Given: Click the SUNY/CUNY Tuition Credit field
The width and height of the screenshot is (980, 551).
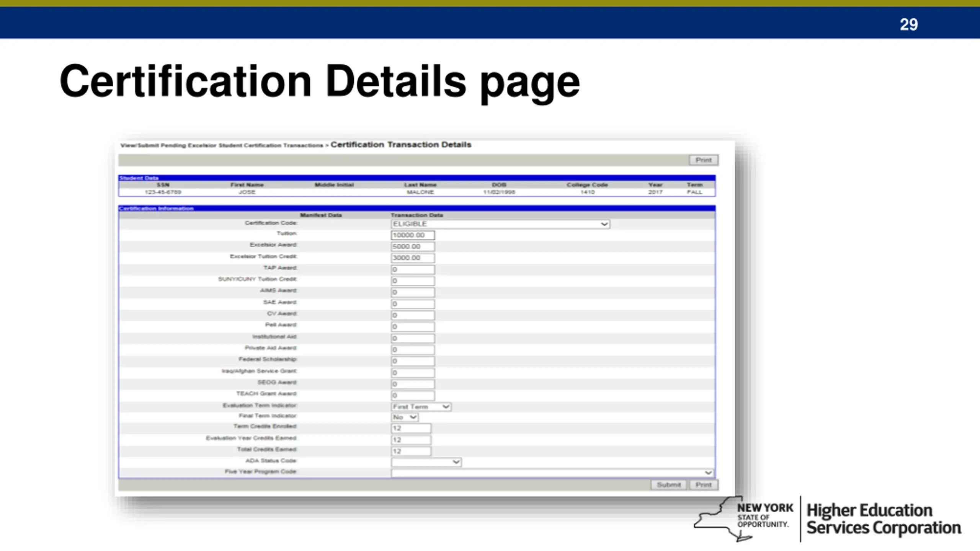Looking at the screenshot, I should (x=413, y=281).
